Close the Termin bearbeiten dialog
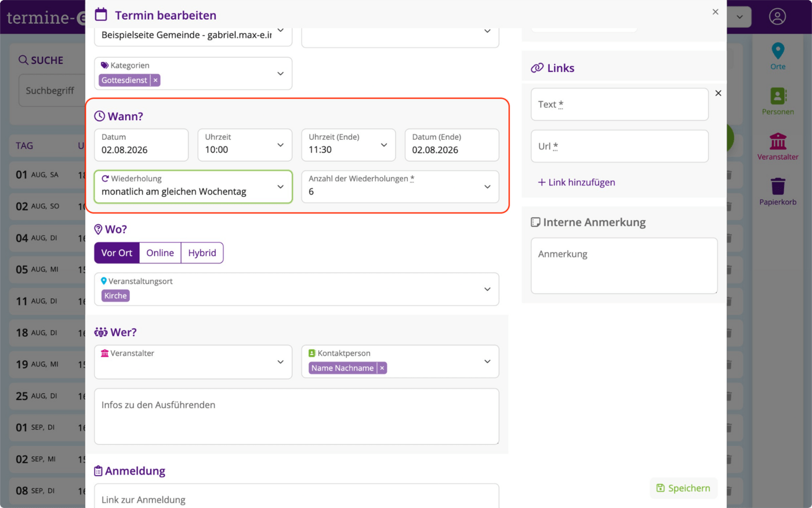Screen dimensions: 812x508 715,12
